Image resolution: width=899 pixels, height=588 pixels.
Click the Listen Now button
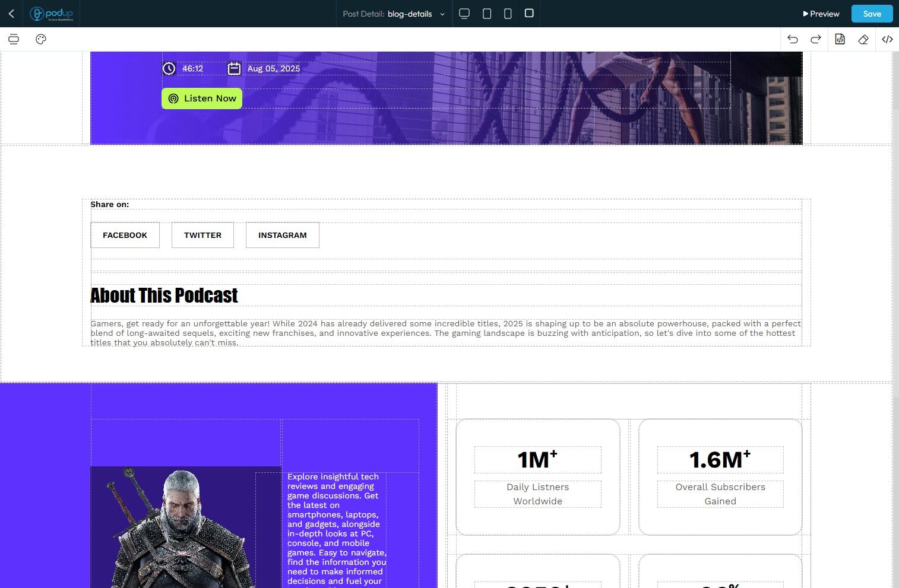pyautogui.click(x=202, y=98)
